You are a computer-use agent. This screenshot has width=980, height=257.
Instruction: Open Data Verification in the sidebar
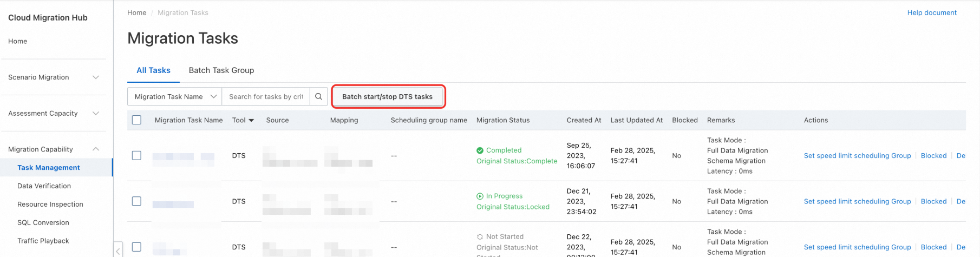(x=44, y=186)
